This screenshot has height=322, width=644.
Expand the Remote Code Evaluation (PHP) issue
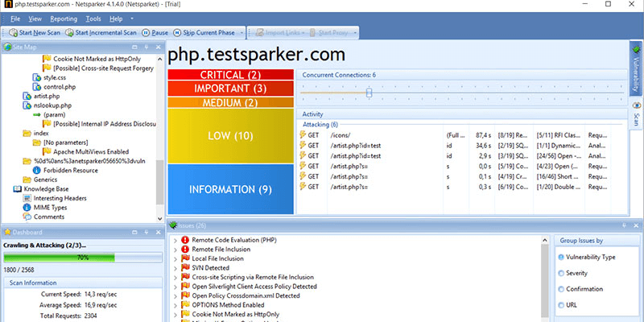point(175,240)
